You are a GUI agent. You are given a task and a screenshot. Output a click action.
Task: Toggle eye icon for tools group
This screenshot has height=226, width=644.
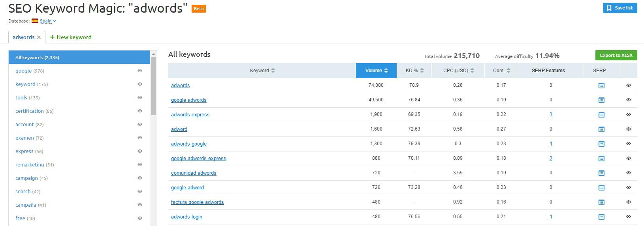coord(140,97)
